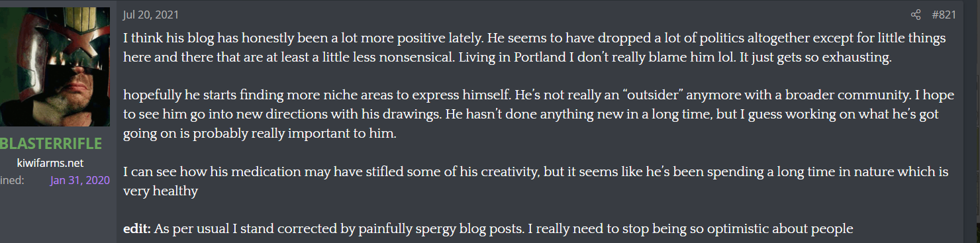Click the kiwifarms.net user title

(50, 163)
